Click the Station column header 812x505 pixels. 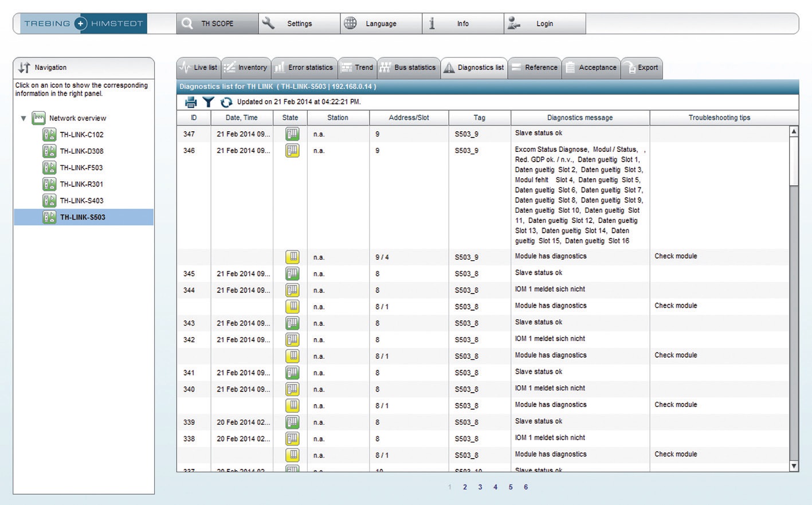point(338,118)
